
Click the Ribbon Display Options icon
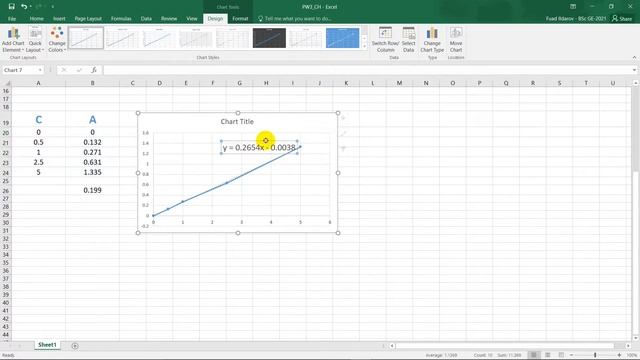click(573, 7)
